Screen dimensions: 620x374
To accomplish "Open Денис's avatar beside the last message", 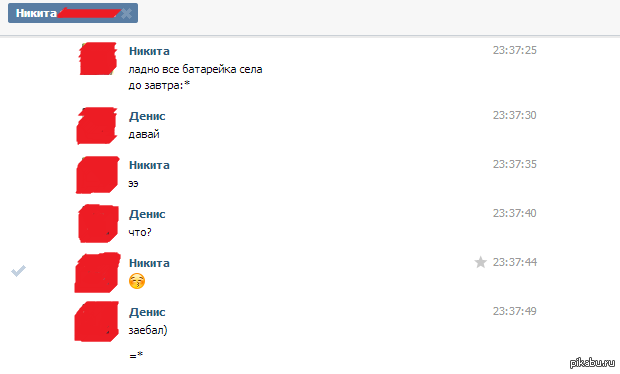I will (x=96, y=321).
